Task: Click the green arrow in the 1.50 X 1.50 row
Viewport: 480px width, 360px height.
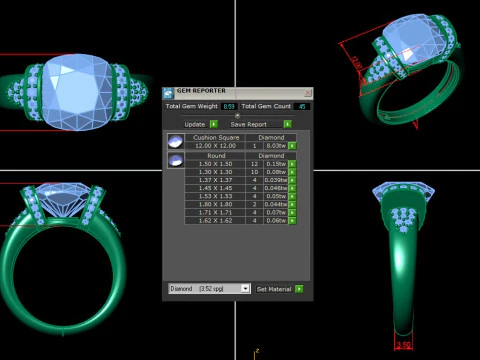Action: (x=292, y=164)
